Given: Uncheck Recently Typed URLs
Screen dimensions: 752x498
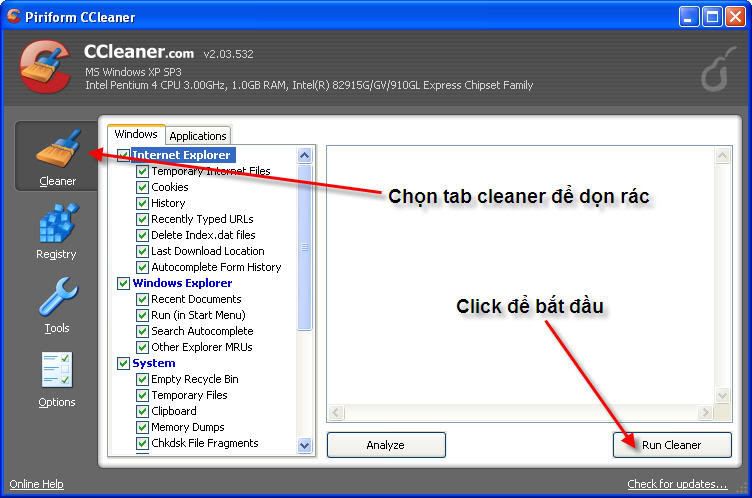Looking at the screenshot, I should [142, 219].
